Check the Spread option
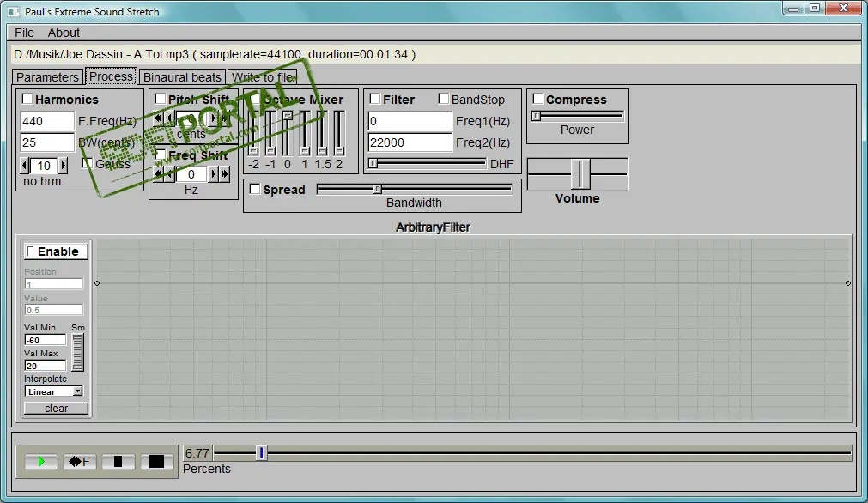This screenshot has height=503, width=868. (255, 189)
